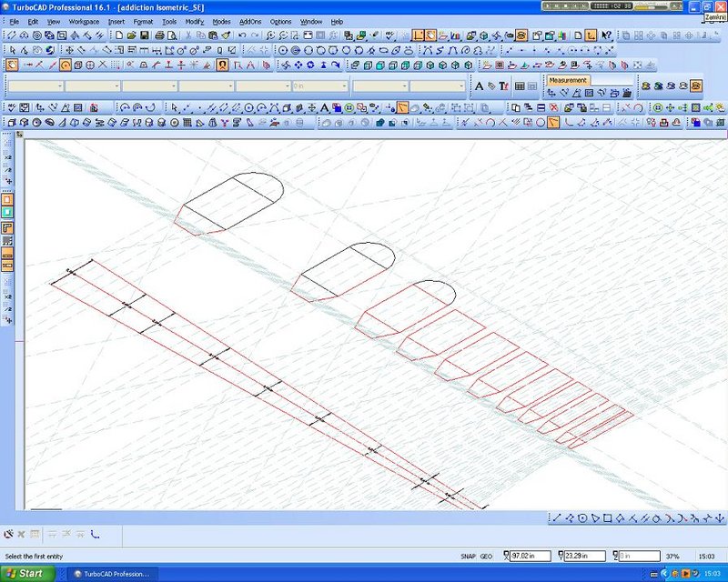Click the orange play icon in system tray
This screenshot has height=582, width=728.
685,574
